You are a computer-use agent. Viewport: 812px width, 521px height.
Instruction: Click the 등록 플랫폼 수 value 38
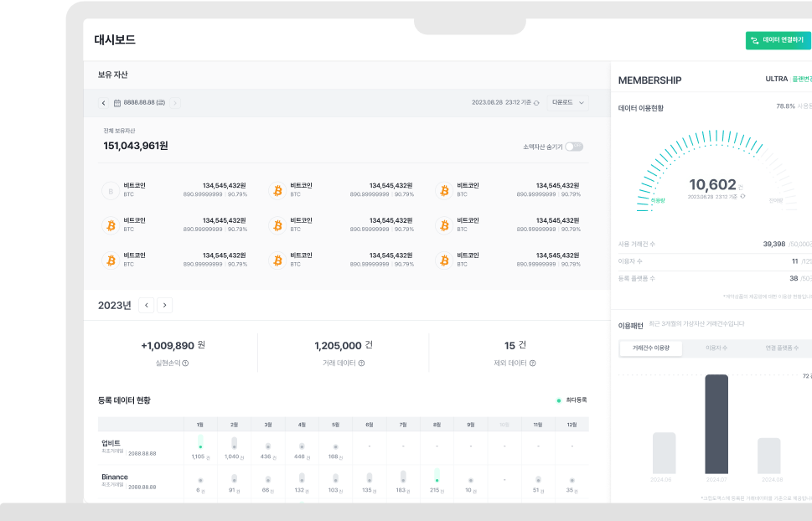[794, 279]
